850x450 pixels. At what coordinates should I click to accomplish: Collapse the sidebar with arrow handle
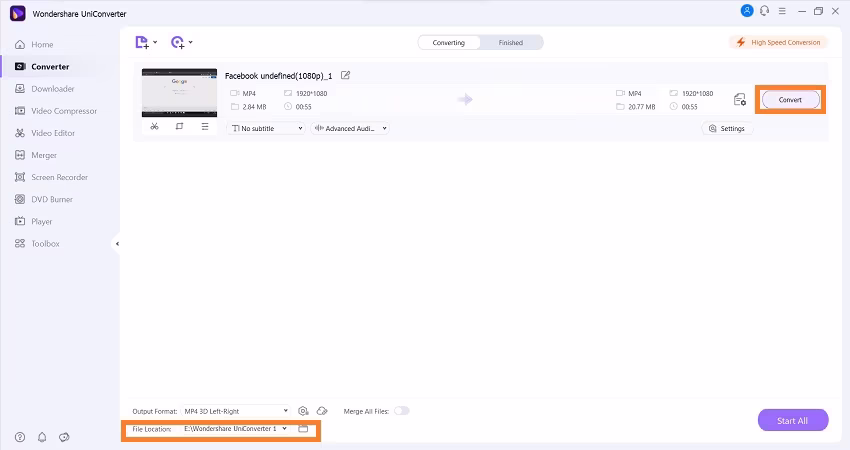(x=117, y=244)
